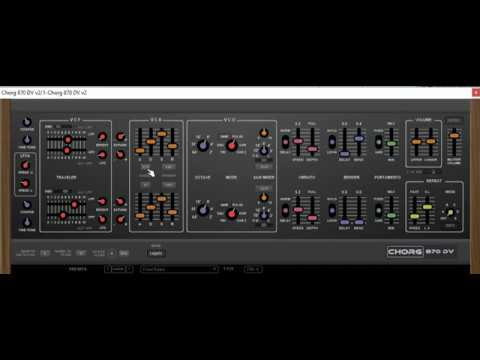Click the upper VCA release slider handle
Viewport: 480px width, 360px height.
coord(172,146)
